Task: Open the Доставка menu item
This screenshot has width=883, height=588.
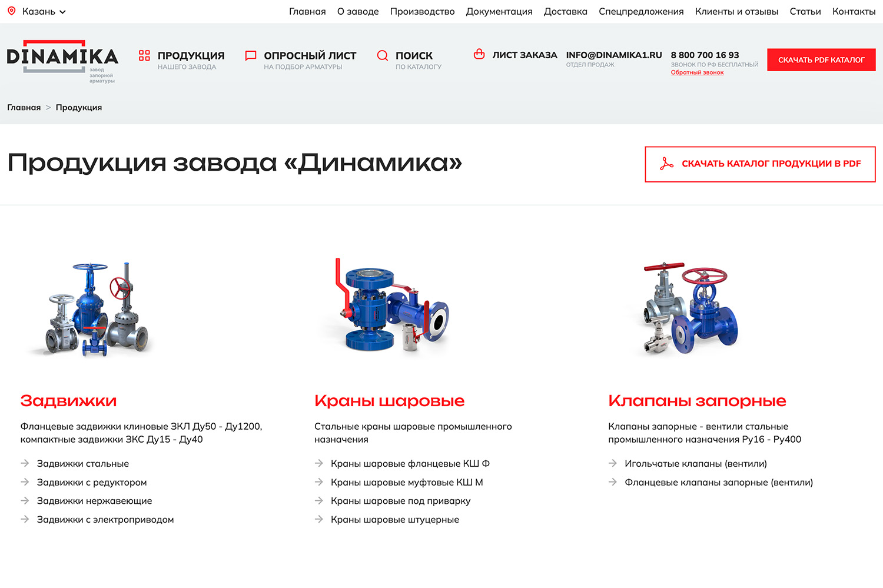Action: pyautogui.click(x=565, y=11)
